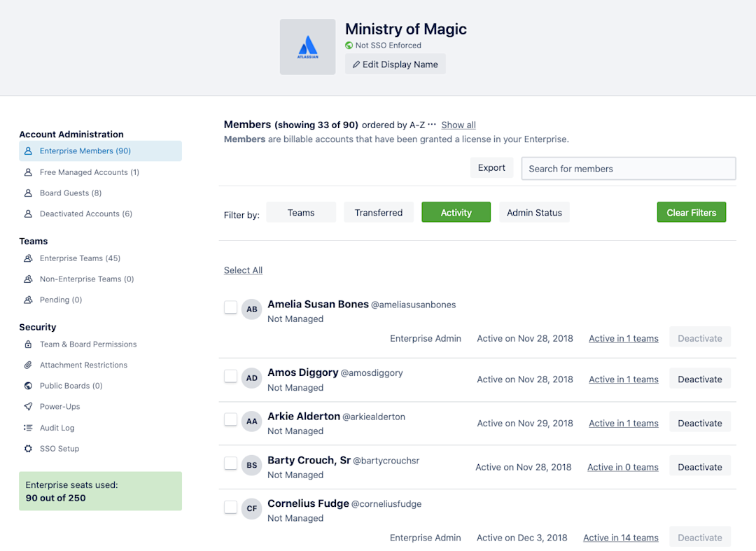Click Amelia Susan Bones's AB avatar
The image size is (756, 551).
pos(251,309)
